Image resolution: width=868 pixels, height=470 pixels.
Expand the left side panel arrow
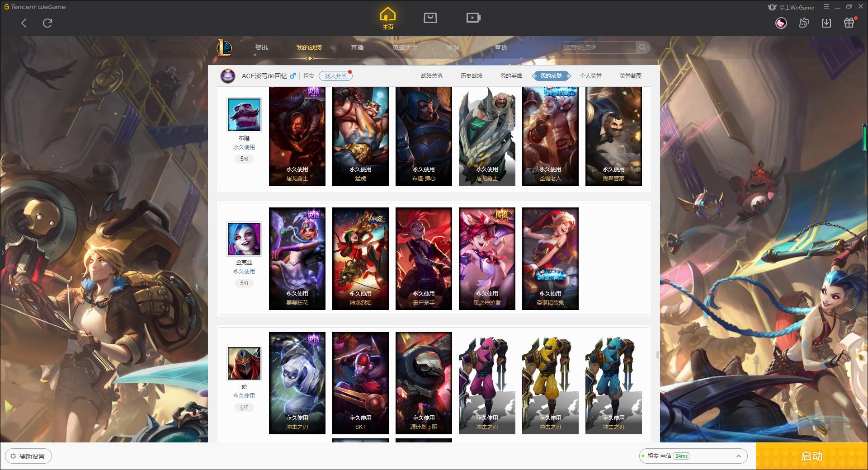coord(2,253)
